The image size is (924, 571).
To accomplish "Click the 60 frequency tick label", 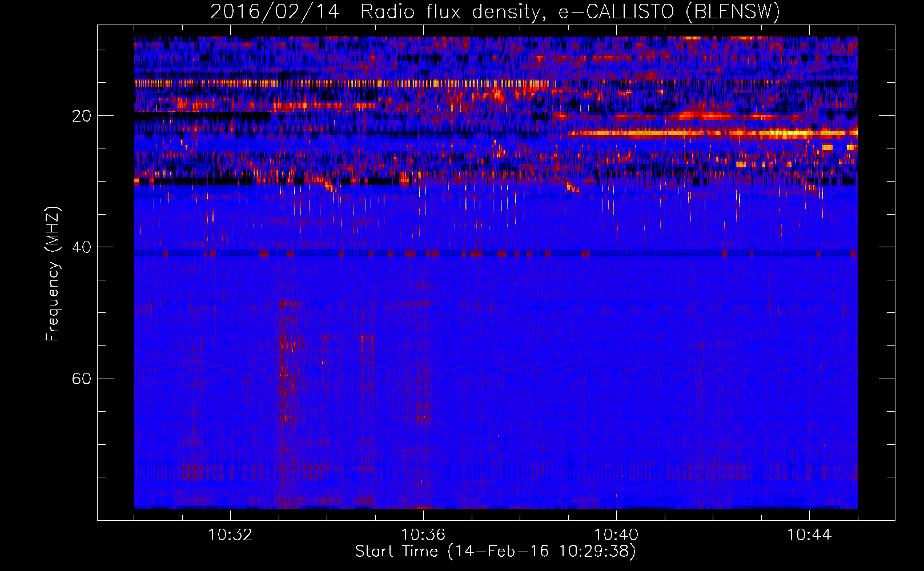I will (81, 379).
